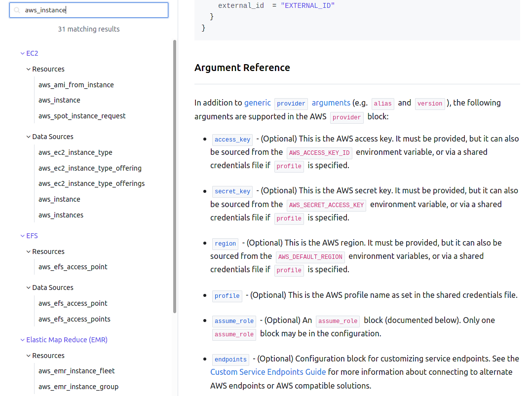This screenshot has width=532, height=396.
Task: Open aws_instance under EC2 Resources
Action: (59, 101)
